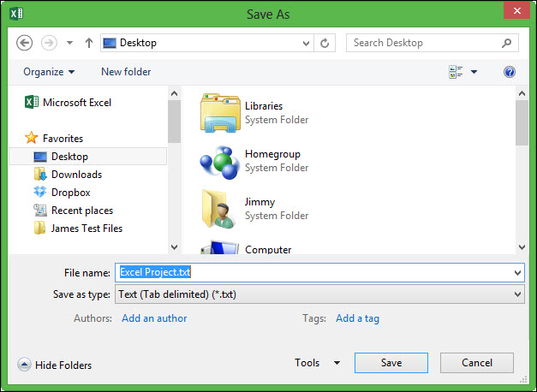Open the view options dropdown arrow
This screenshot has width=537, height=392.
[x=474, y=73]
